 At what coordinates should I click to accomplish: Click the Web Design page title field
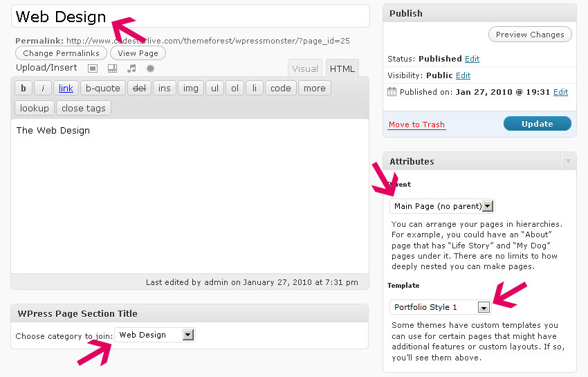click(x=190, y=17)
